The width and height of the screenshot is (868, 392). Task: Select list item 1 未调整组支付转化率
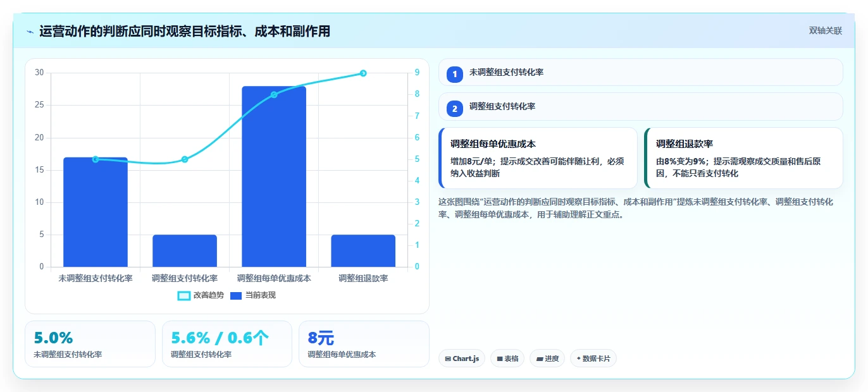click(x=640, y=72)
